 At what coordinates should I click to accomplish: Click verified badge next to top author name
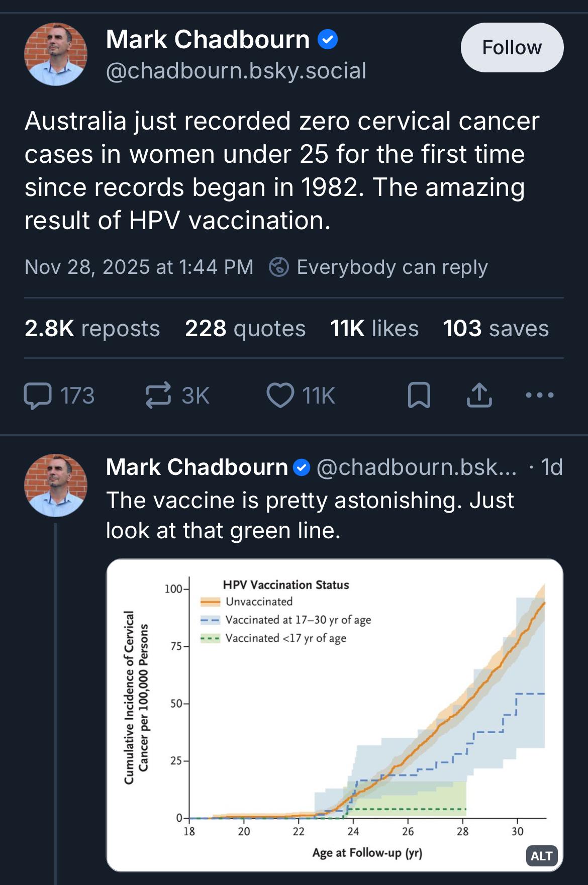click(x=328, y=39)
